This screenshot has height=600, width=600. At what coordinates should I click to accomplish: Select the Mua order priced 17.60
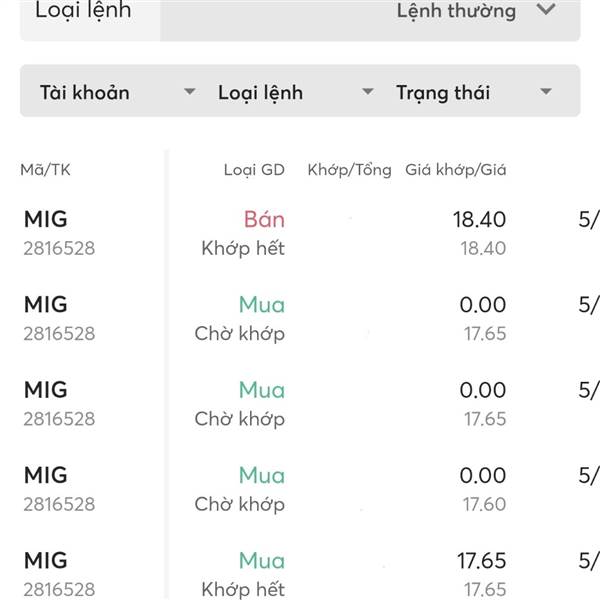pos(60,488)
